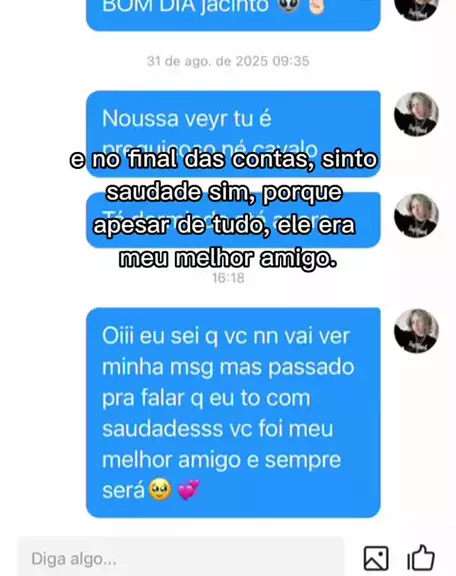Open avatar beside 'BOM DIA jacinto' message

tap(416, 7)
